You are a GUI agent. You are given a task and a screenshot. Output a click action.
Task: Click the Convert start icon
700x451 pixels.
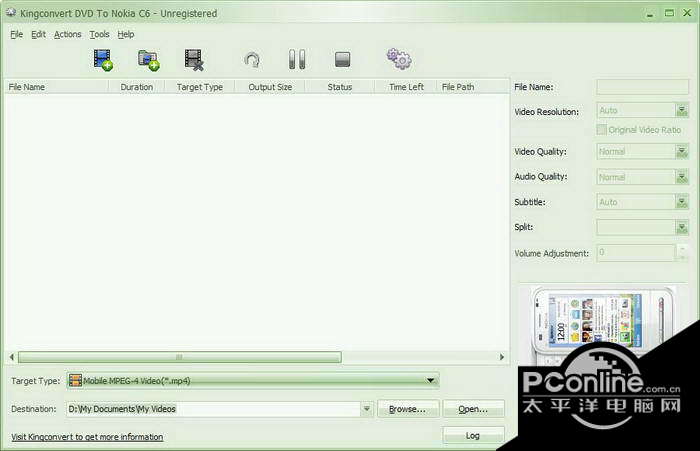click(252, 60)
